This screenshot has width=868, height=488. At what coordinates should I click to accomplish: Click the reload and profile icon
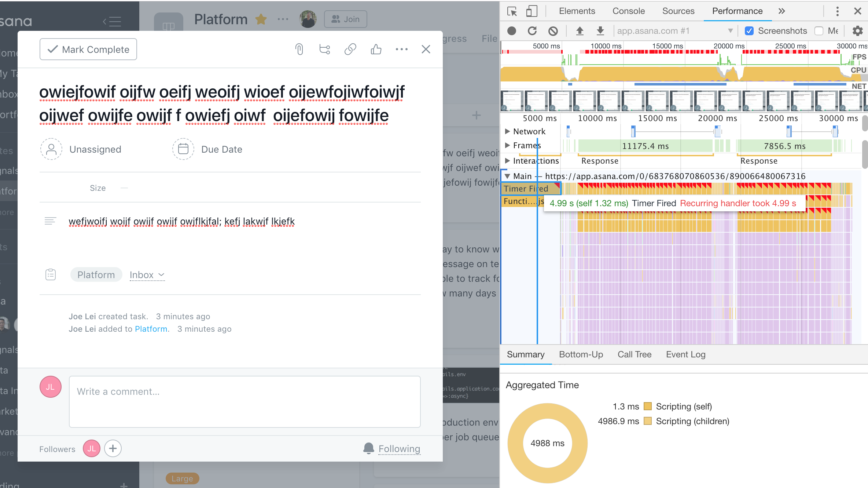point(532,31)
